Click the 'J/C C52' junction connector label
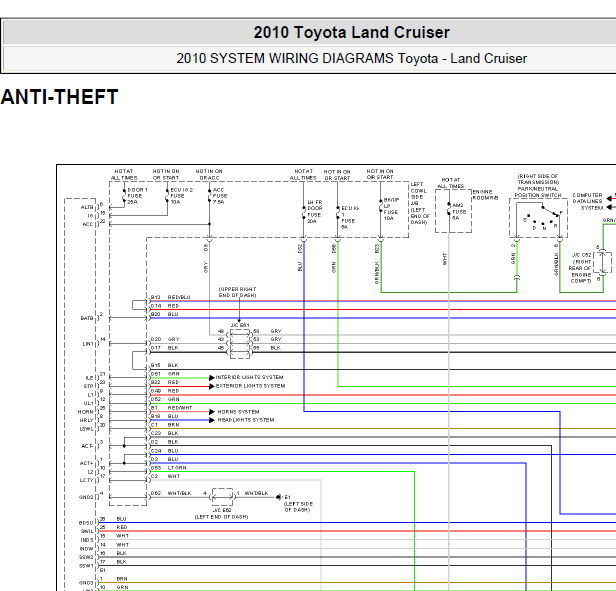 (581, 255)
